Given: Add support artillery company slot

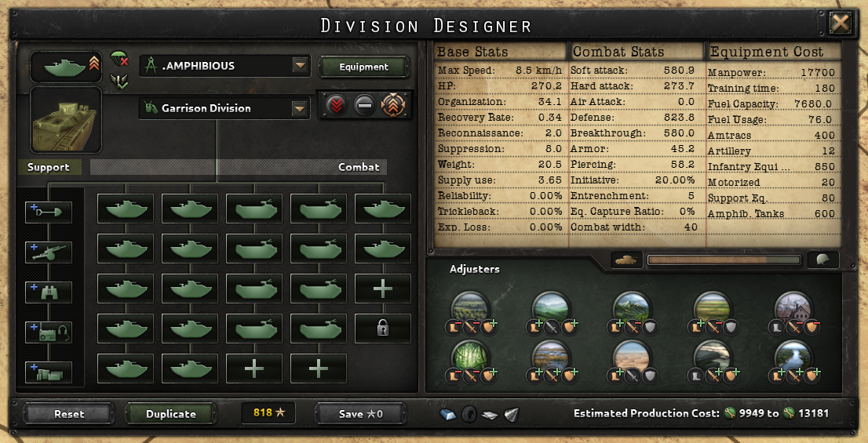Looking at the screenshot, I should point(49,252).
